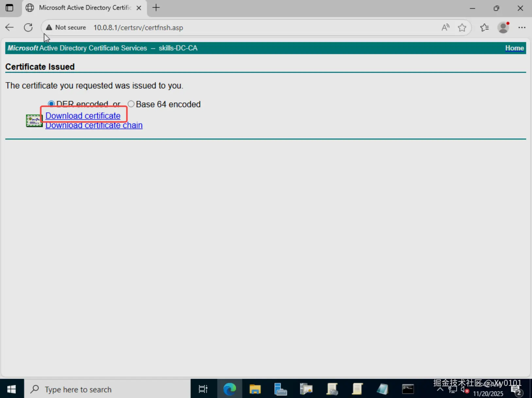The width and height of the screenshot is (532, 398).
Task: Click the network tray icon
Action: point(453,389)
